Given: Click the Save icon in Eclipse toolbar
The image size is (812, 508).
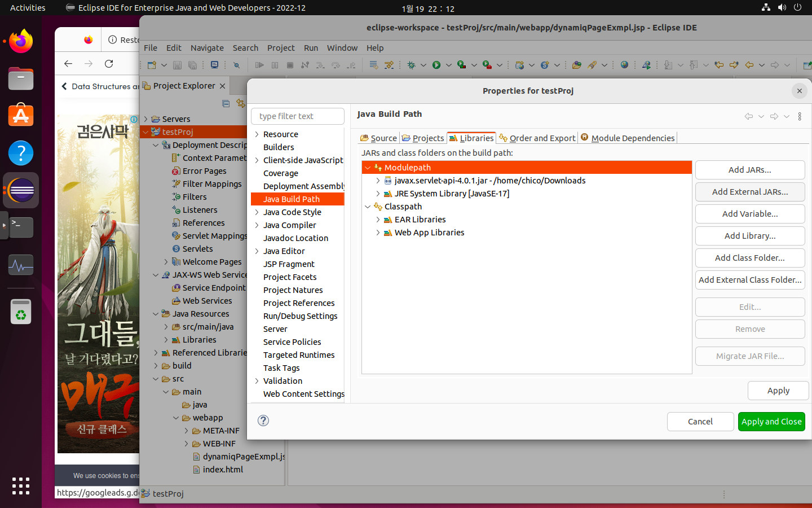Looking at the screenshot, I should pyautogui.click(x=177, y=65).
